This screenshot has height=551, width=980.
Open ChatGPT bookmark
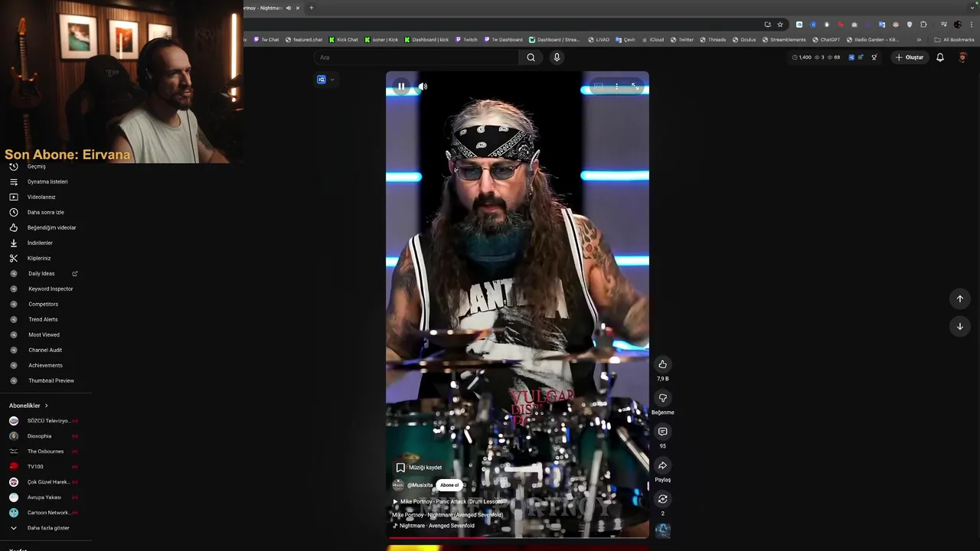[x=826, y=40]
